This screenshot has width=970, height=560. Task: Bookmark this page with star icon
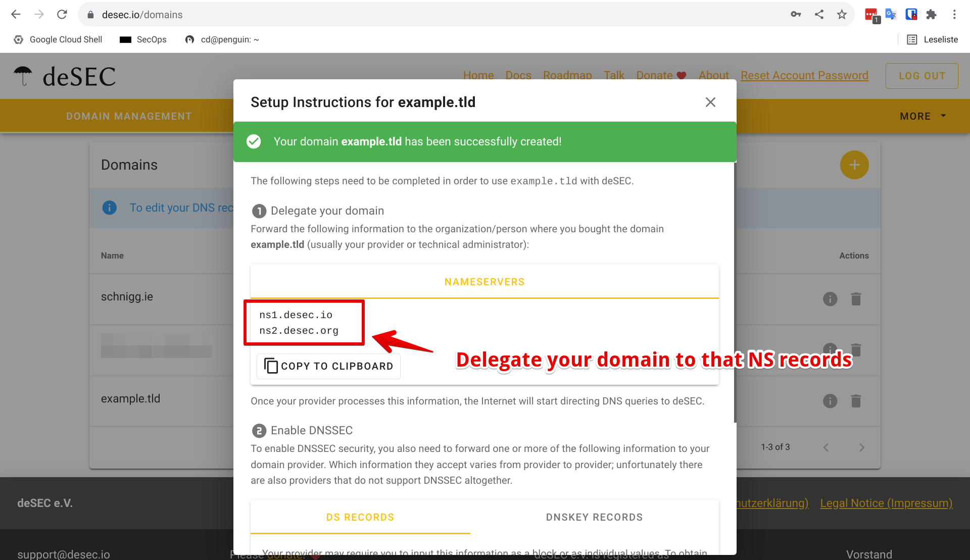point(842,15)
